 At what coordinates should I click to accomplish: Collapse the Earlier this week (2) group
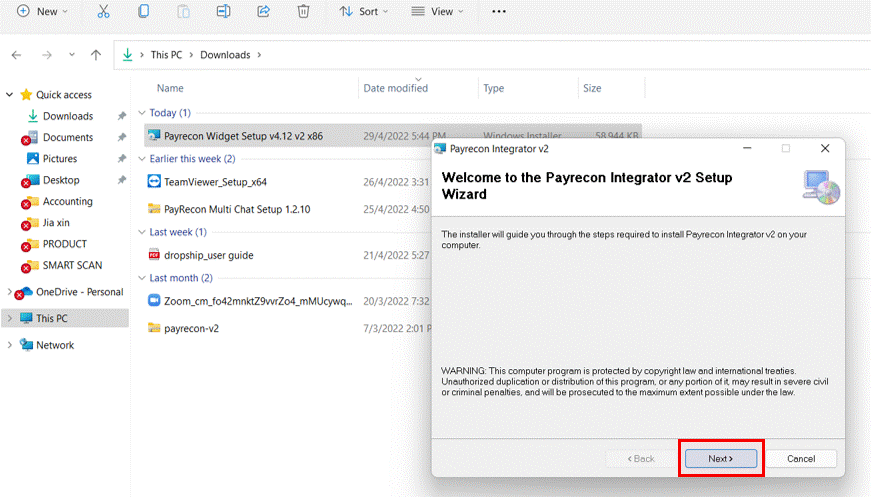pyautogui.click(x=142, y=159)
